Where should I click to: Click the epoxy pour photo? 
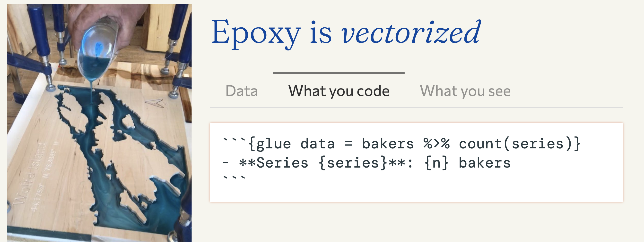[99, 123]
